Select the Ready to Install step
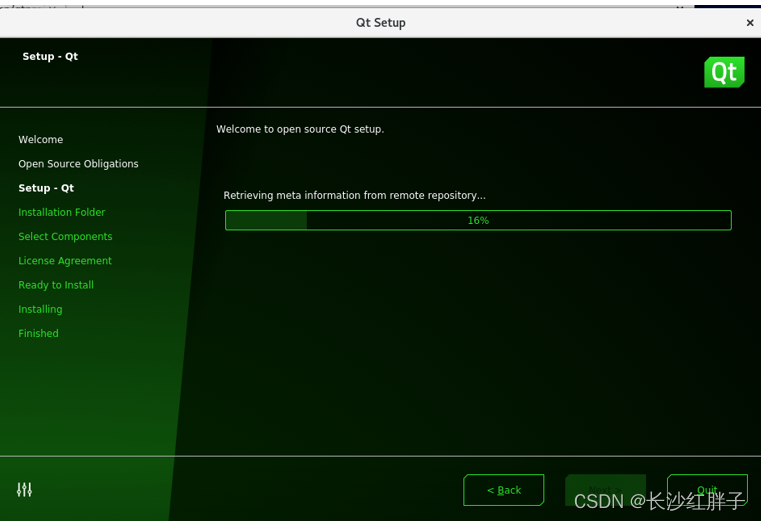The width and height of the screenshot is (761, 521). point(56,285)
